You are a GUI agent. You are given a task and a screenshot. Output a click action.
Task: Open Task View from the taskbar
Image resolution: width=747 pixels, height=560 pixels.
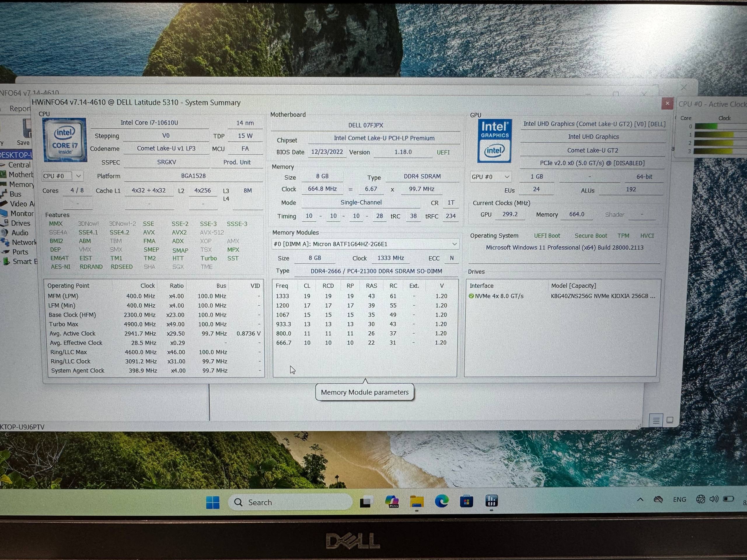[x=366, y=502]
